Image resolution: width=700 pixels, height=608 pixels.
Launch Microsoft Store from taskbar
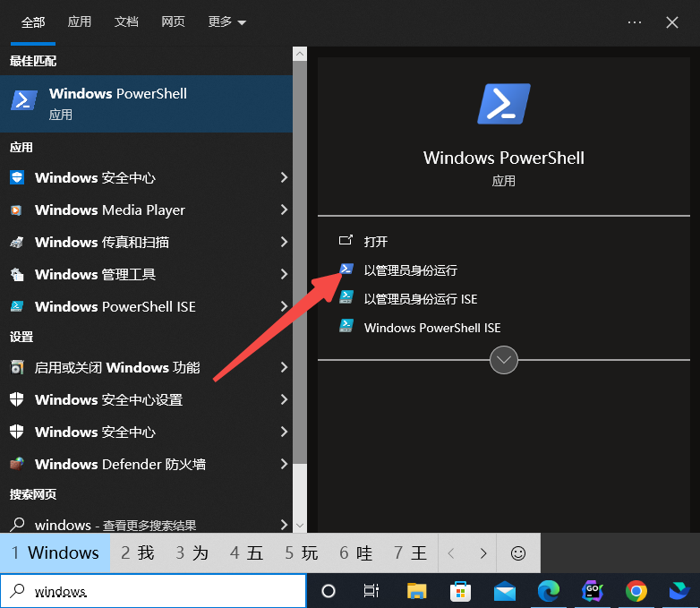tap(460, 592)
